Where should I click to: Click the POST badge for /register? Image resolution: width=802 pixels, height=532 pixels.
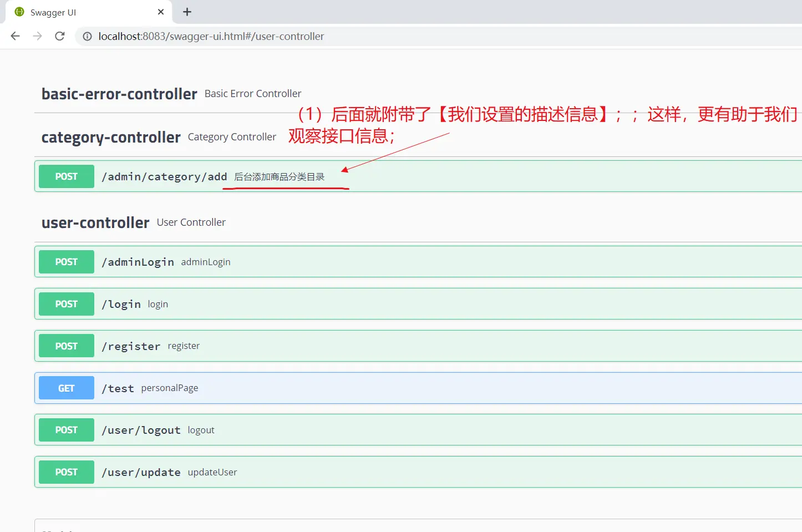[x=67, y=346]
